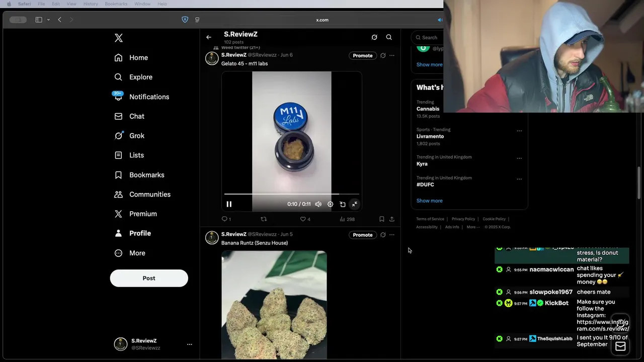Open Grok from sidebar
This screenshot has width=644, height=362.
click(129, 136)
